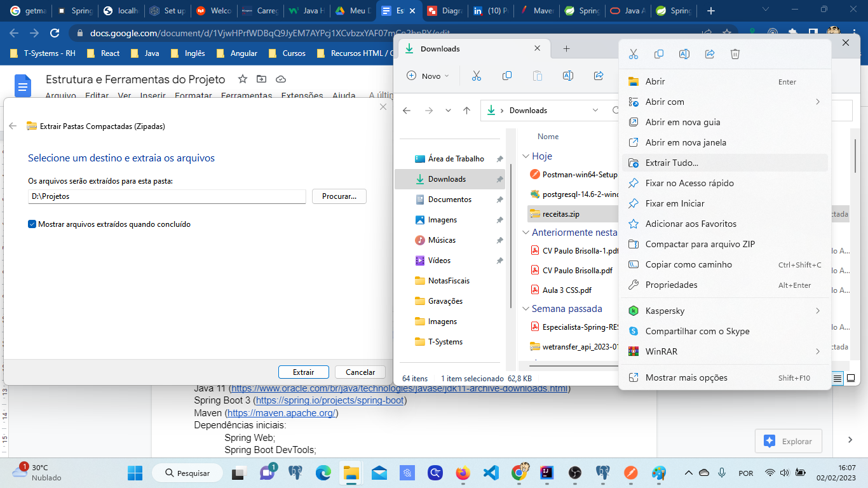Click Procurar to choose extraction folder
This screenshot has width=868, height=488.
click(338, 196)
